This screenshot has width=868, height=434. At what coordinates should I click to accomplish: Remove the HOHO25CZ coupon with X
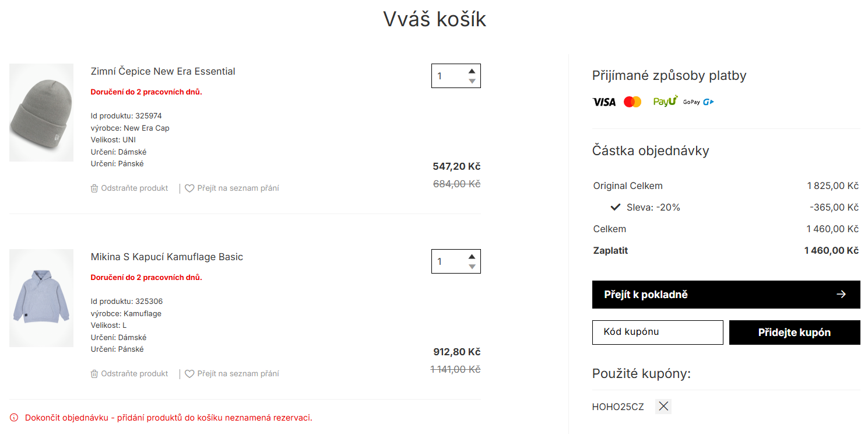tap(663, 407)
